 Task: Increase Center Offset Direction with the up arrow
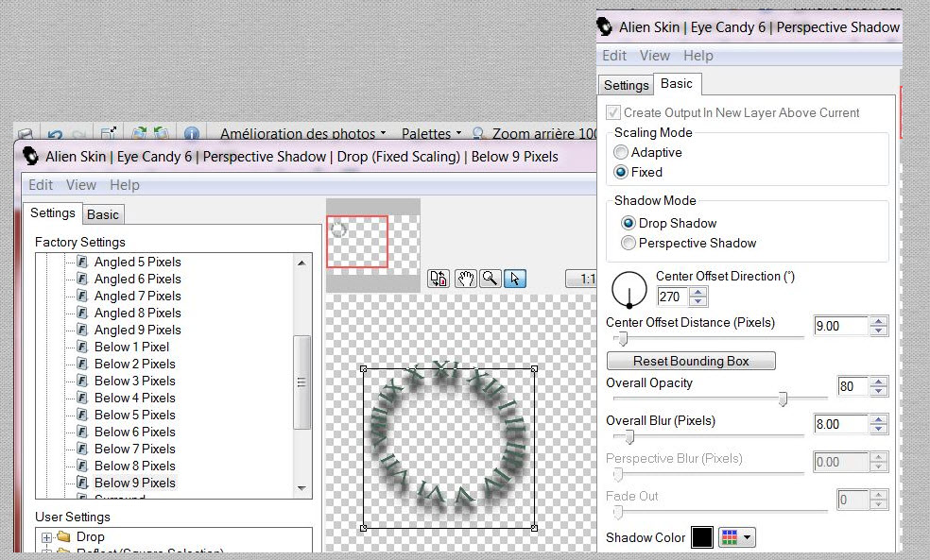pyautogui.click(x=698, y=292)
